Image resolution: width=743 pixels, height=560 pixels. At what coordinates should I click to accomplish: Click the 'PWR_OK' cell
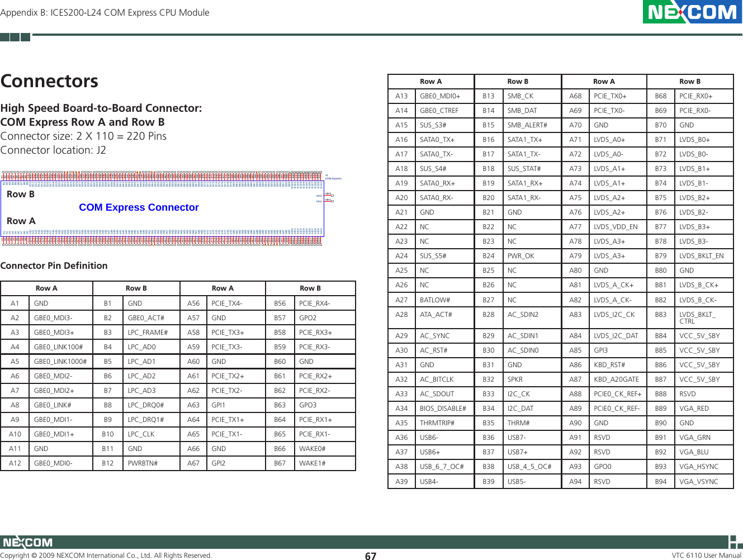pyautogui.click(x=532, y=255)
